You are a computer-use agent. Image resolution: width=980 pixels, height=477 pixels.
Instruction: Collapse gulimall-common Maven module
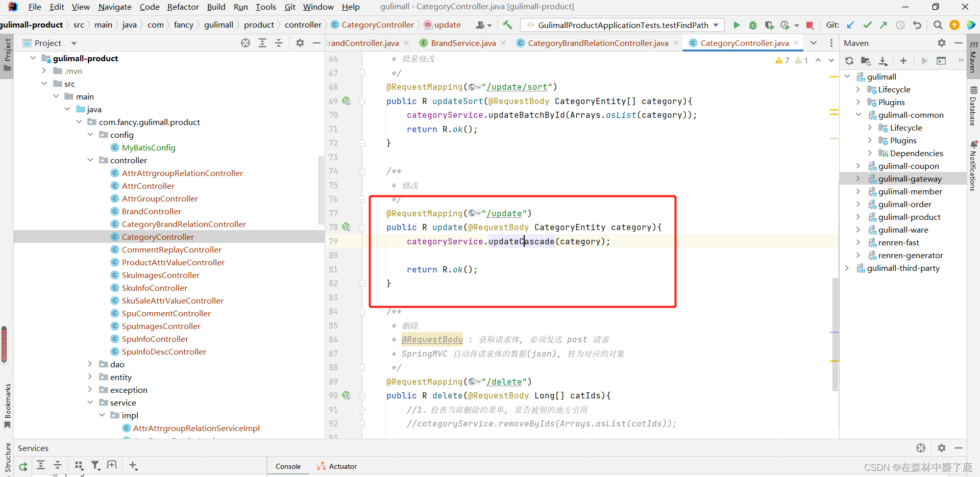858,115
